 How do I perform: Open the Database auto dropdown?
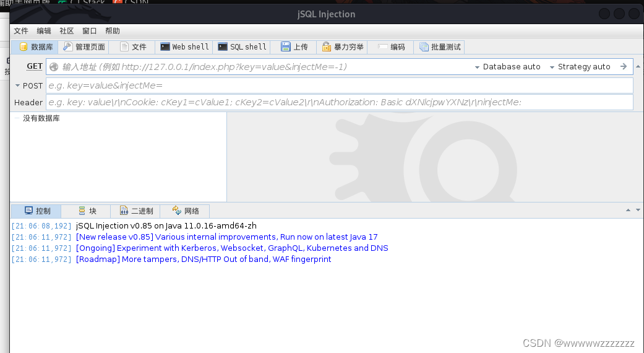click(x=508, y=66)
